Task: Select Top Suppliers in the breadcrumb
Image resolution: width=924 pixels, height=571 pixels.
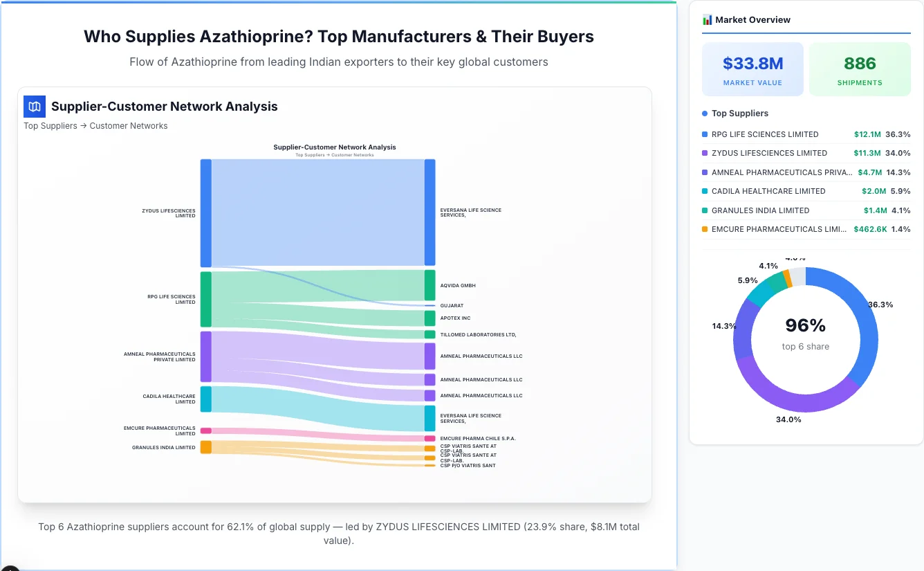Action: 50,125
